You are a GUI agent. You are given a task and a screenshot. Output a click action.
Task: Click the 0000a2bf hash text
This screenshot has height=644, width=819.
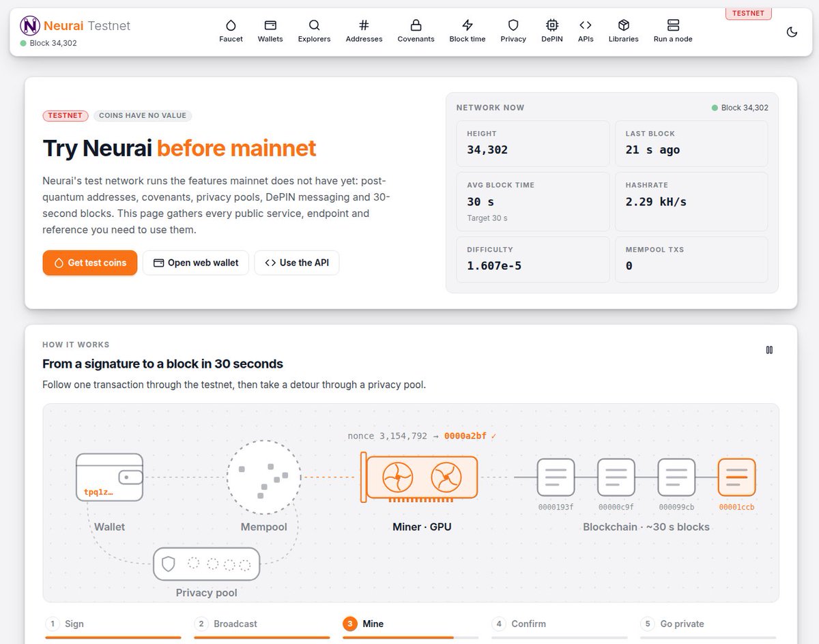pos(465,435)
